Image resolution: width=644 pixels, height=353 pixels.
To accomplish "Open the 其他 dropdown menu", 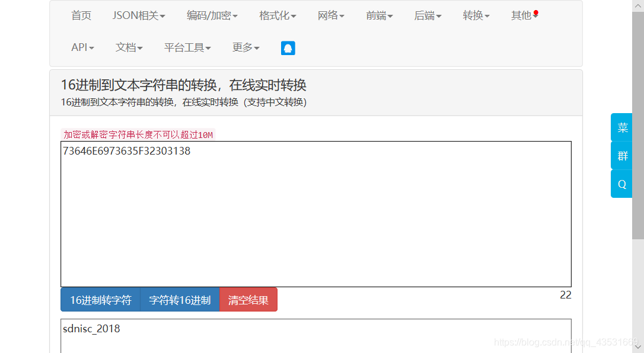I will pos(524,15).
